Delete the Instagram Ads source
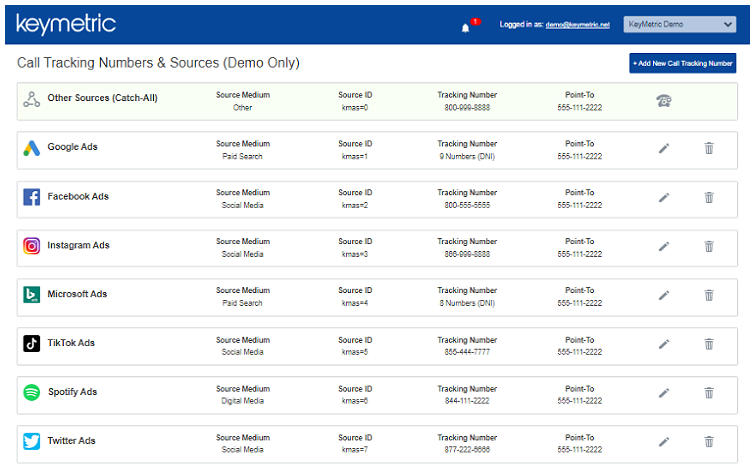The height and width of the screenshot is (473, 755). point(709,246)
